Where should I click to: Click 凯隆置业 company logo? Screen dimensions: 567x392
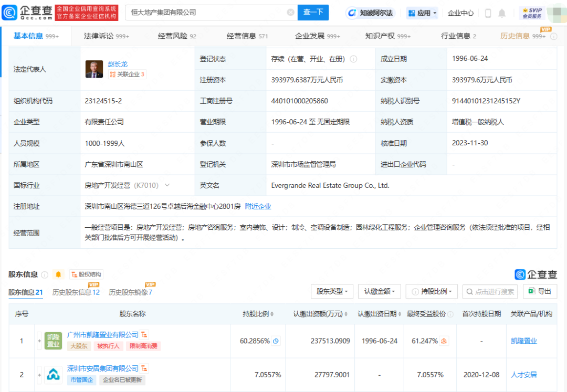[53, 341]
